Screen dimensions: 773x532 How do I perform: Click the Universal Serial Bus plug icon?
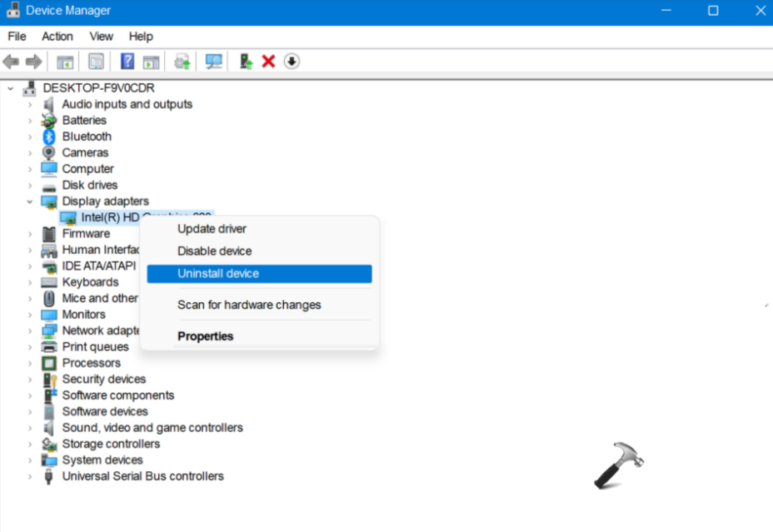tap(48, 476)
